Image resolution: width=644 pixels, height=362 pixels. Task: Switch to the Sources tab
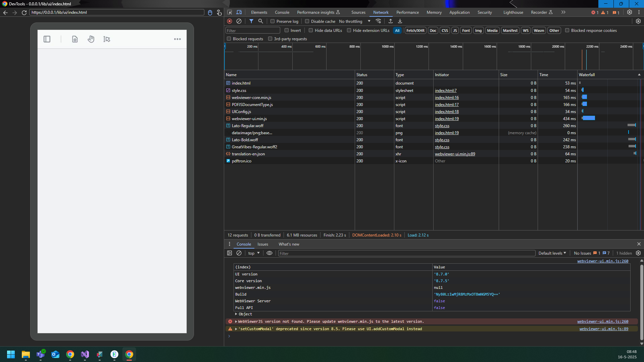click(x=358, y=12)
